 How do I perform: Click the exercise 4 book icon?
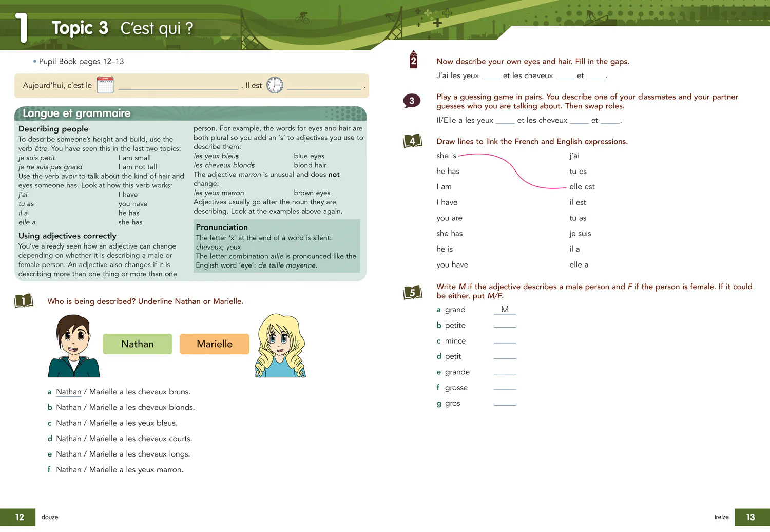(413, 141)
